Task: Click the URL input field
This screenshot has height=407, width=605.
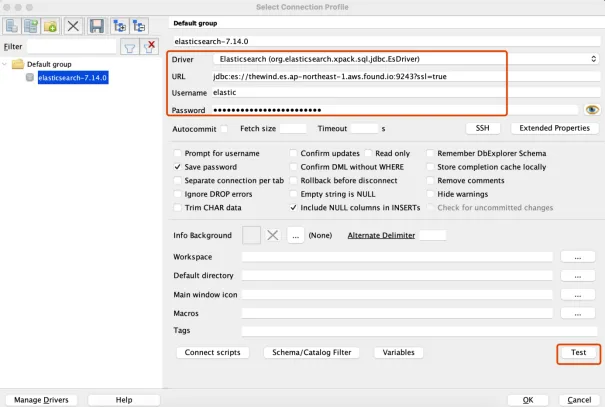Action: click(x=406, y=76)
